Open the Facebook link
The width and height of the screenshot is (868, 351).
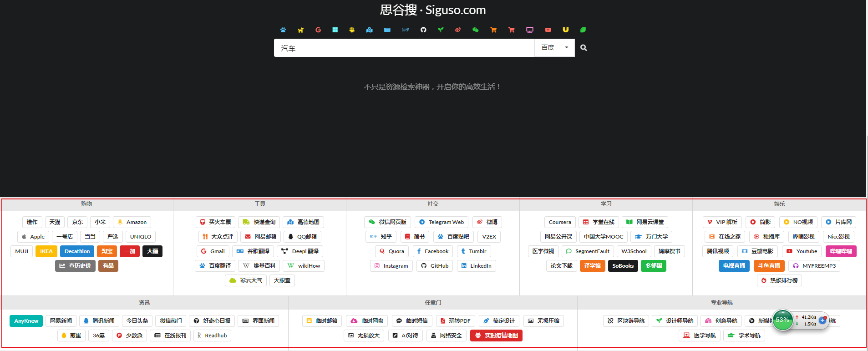tap(433, 251)
